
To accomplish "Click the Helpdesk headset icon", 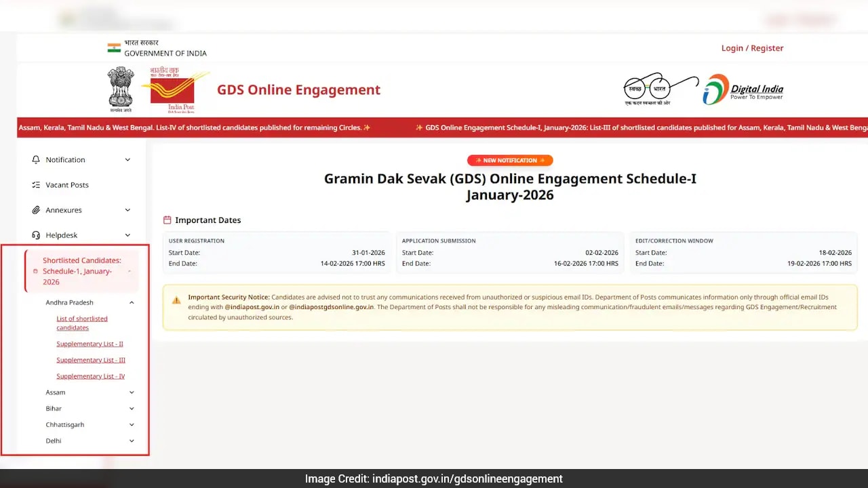I will coord(36,235).
